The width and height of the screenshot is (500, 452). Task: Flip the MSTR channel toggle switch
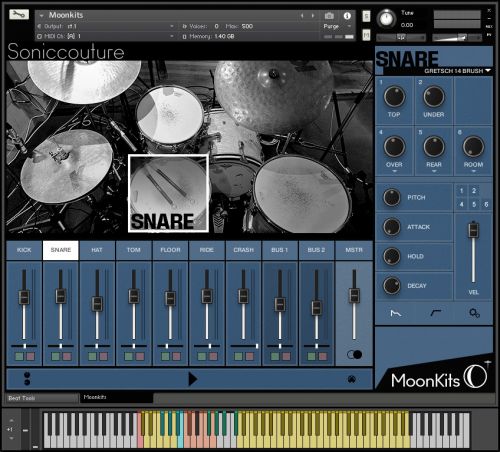tap(354, 354)
